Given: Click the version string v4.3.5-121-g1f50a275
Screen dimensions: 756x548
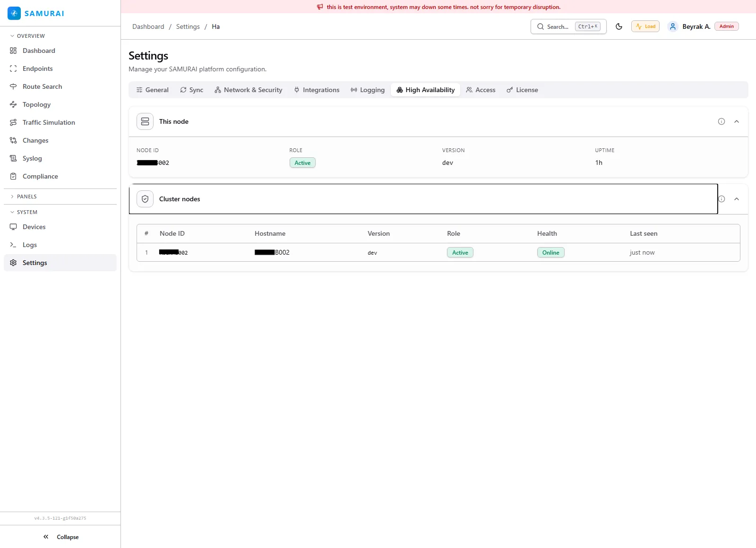Looking at the screenshot, I should [60, 518].
